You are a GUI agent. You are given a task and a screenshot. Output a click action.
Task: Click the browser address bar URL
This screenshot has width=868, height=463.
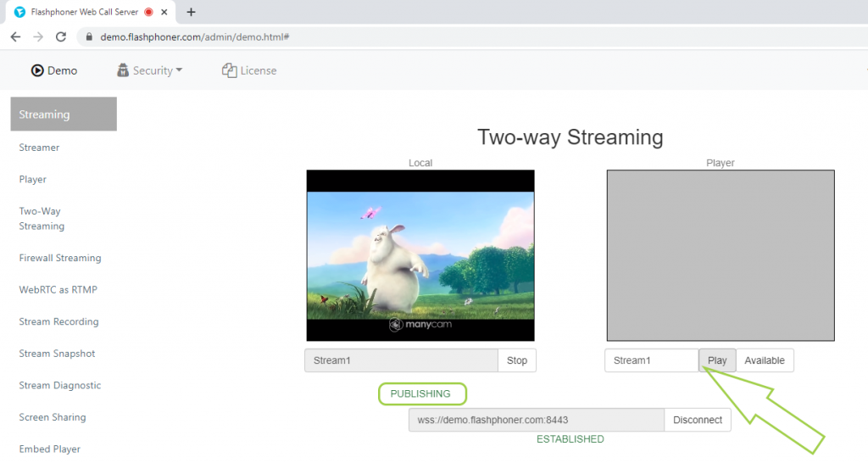coord(195,37)
